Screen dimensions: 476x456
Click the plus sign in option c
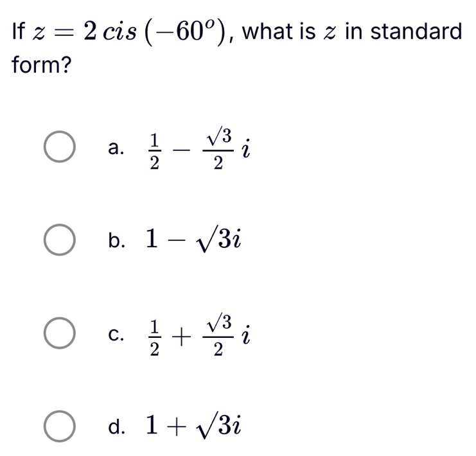click(x=184, y=334)
